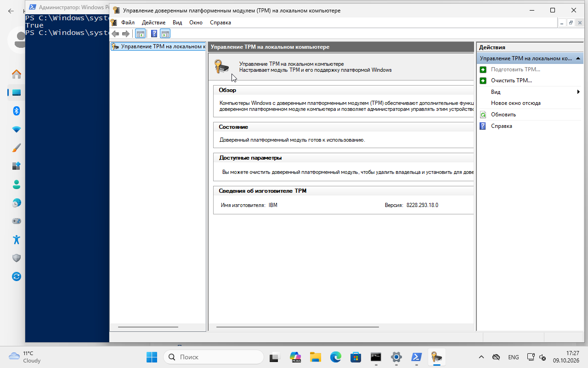Open Apps section icon in Settings sidebar
The width and height of the screenshot is (588, 368).
click(17, 166)
